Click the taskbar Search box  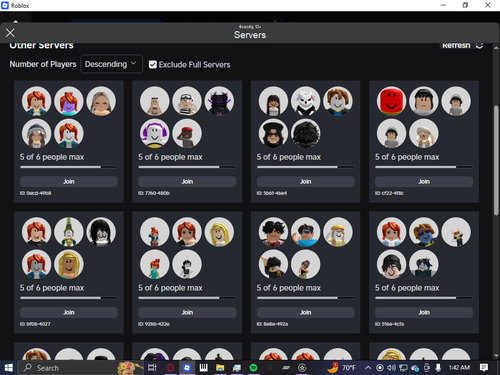(80, 368)
